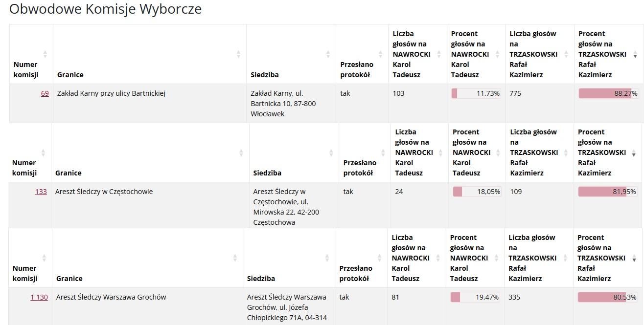The image size is (644, 325).
Task: Sort Granice column above Areszt Śledczy w Częstochowie
Action: pyautogui.click(x=241, y=152)
